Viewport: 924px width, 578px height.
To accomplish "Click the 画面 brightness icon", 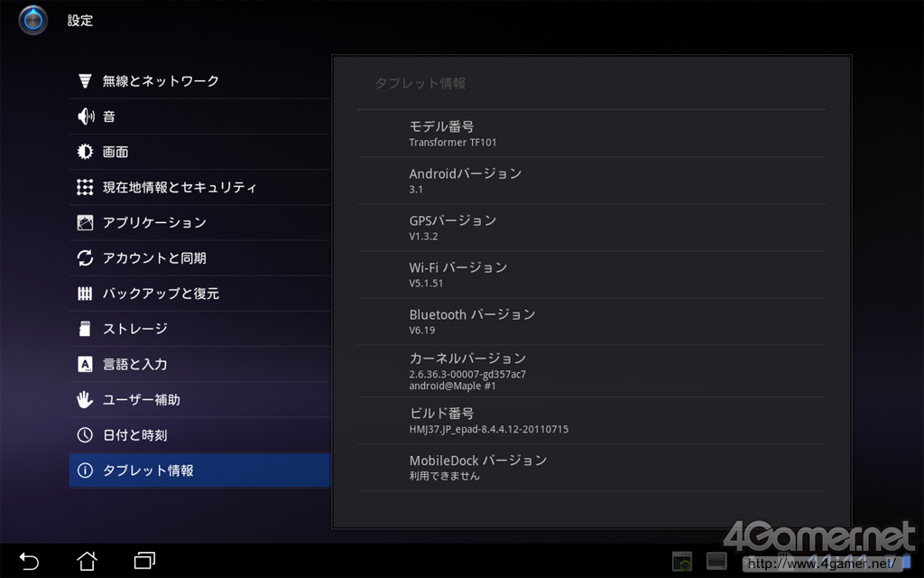I will [85, 152].
